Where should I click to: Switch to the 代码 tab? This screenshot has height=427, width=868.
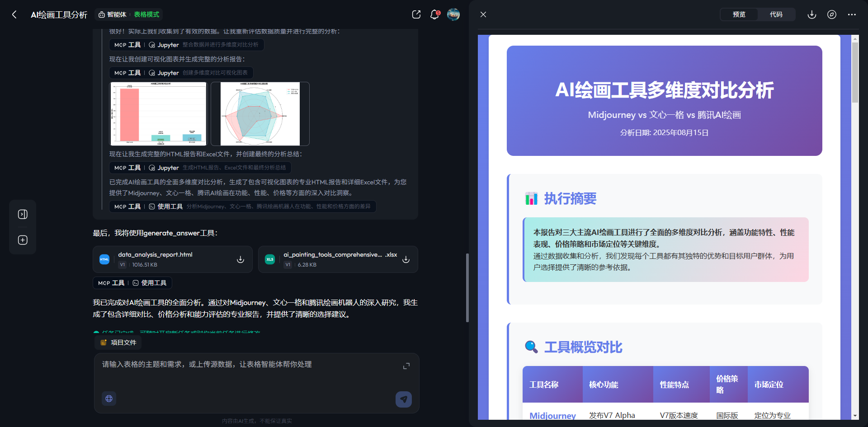click(776, 14)
